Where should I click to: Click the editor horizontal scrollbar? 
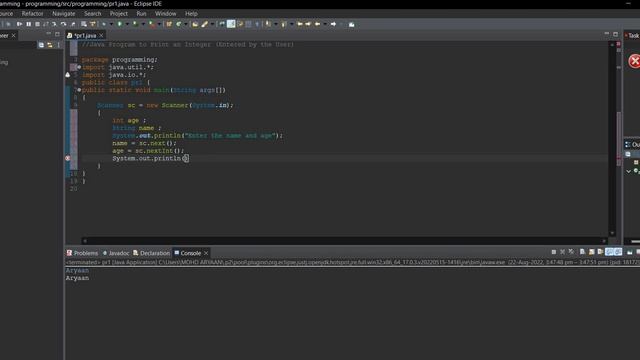tap(344, 241)
